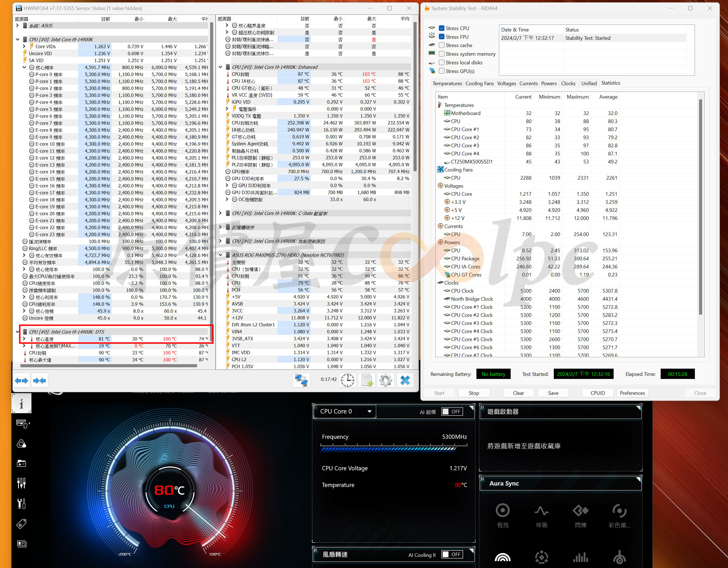Open the tools wrench sidebar icon
Viewport: 728px width, 568px height.
[21, 504]
